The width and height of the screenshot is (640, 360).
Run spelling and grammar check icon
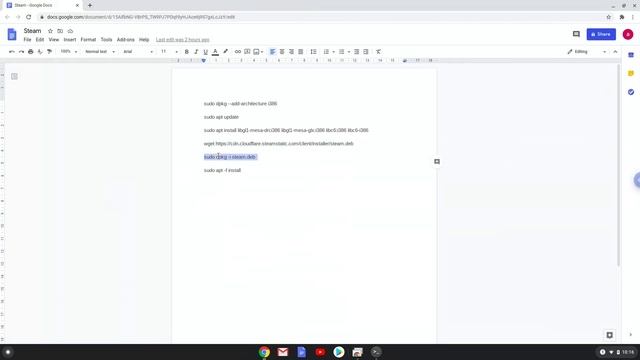(40, 52)
